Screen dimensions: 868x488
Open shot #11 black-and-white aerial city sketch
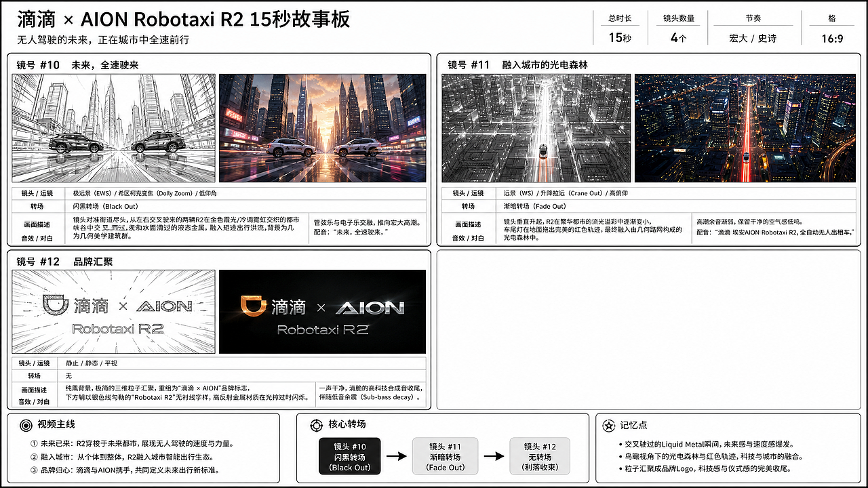536,128
